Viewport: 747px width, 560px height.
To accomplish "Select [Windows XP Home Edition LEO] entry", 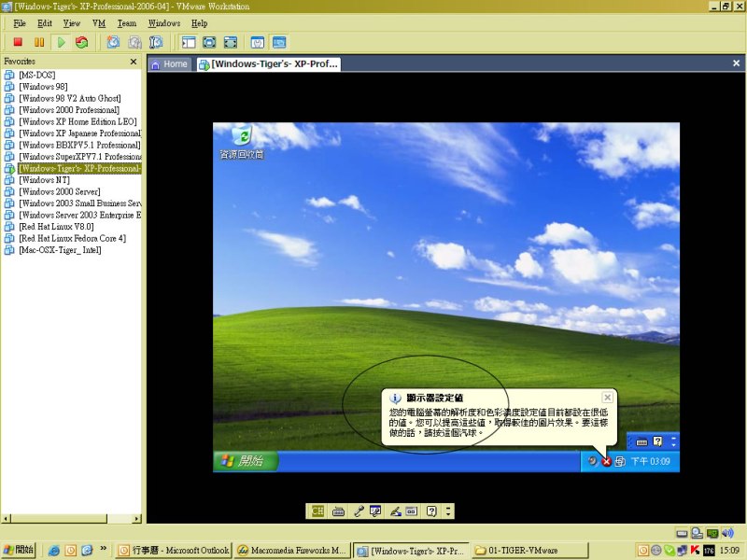I will pos(78,121).
